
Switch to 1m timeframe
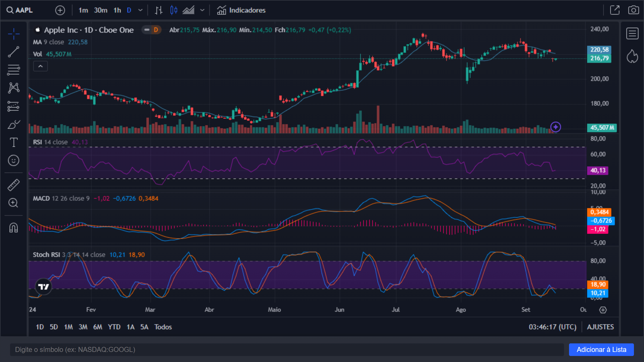(x=83, y=10)
